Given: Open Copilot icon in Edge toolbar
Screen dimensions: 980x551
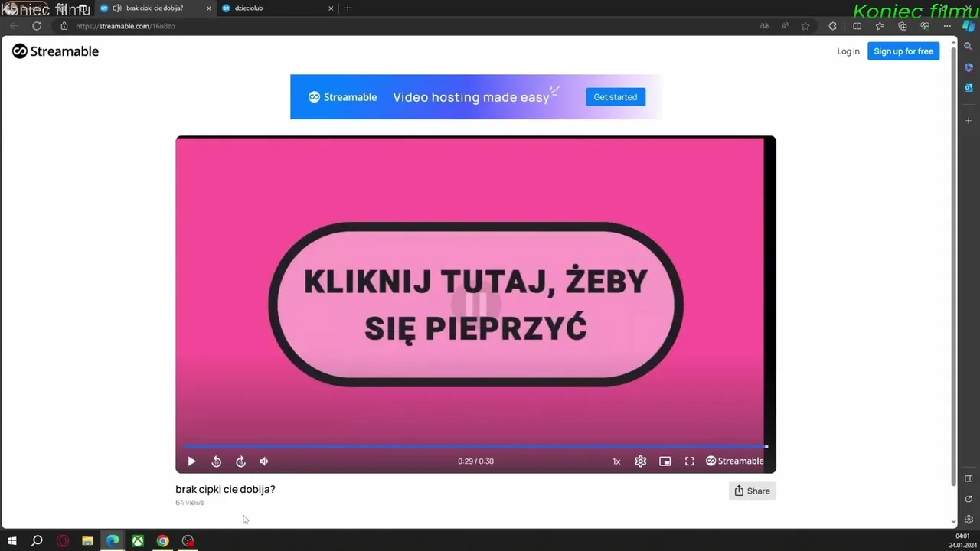Looking at the screenshot, I should (x=969, y=26).
